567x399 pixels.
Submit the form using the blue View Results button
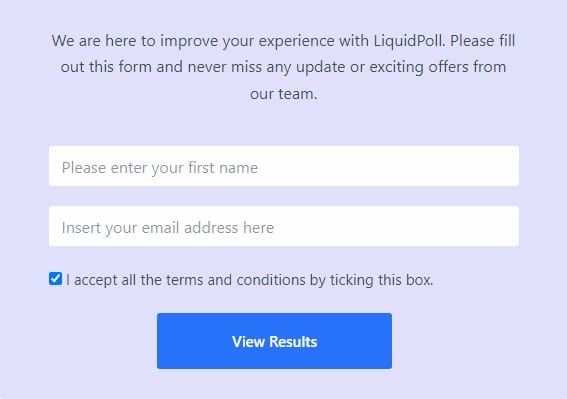point(274,341)
